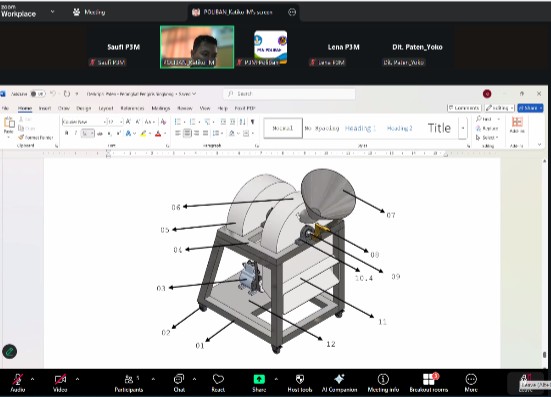Pick the red font color button
Image resolution: width=551 pixels, height=397 pixels.
(158, 134)
